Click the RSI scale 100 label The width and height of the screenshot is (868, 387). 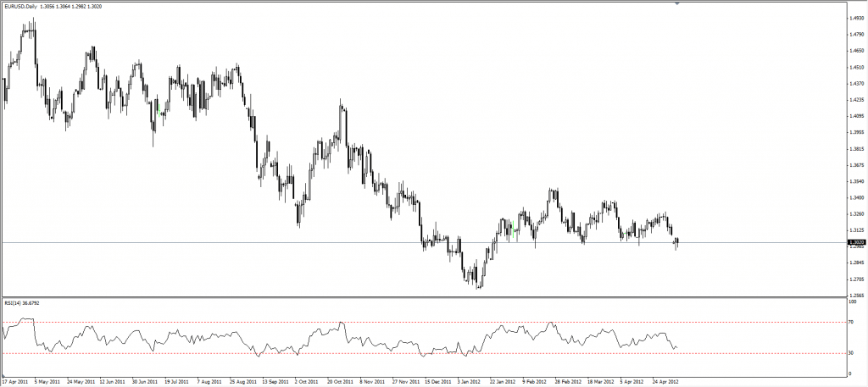click(853, 302)
